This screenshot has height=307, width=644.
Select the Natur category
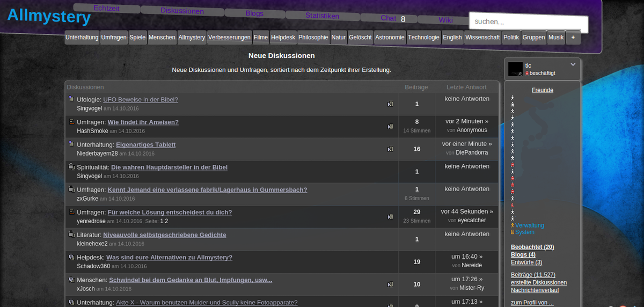tap(339, 38)
